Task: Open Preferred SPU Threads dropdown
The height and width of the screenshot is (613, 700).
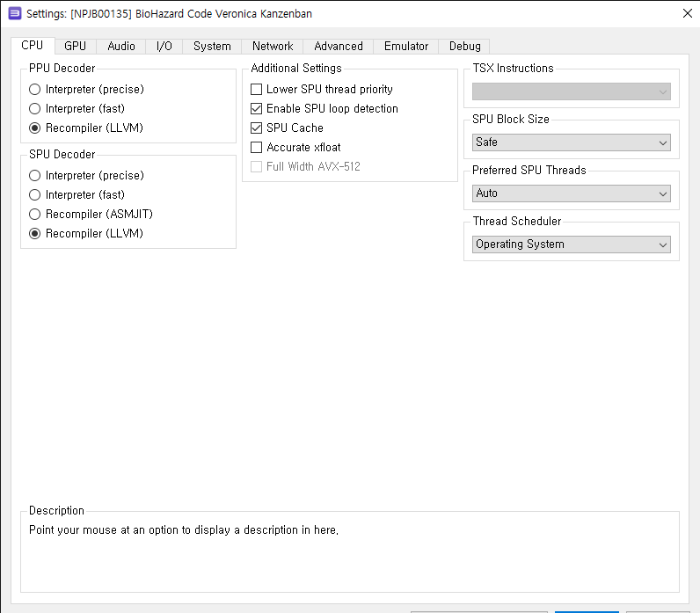Action: pyautogui.click(x=571, y=193)
